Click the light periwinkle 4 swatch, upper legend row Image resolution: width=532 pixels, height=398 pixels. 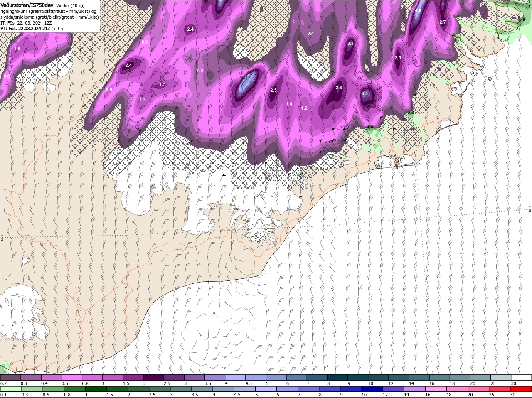pyautogui.click(x=235, y=377)
